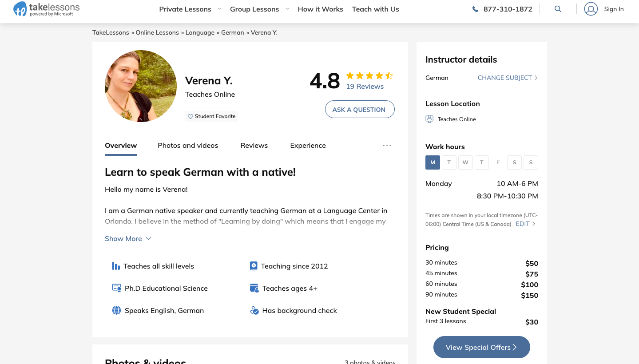Viewport: 639px width, 364px height.
Task: Click Verena's profile photo
Action: (x=140, y=86)
